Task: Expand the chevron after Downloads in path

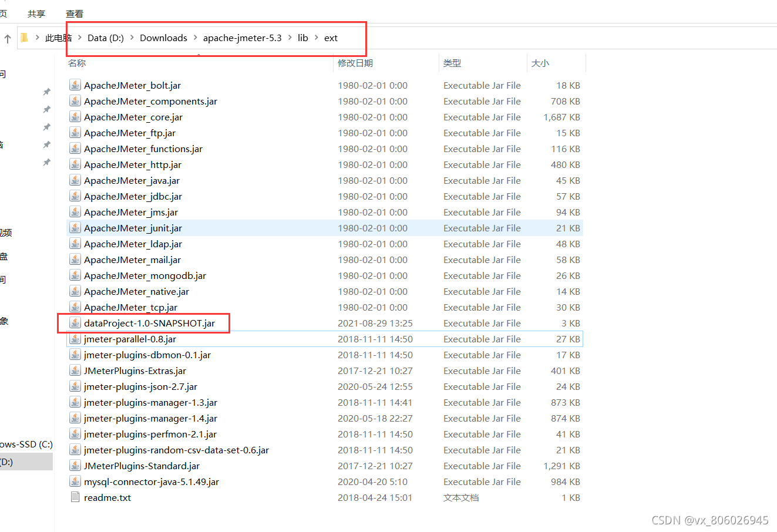Action: click(195, 38)
